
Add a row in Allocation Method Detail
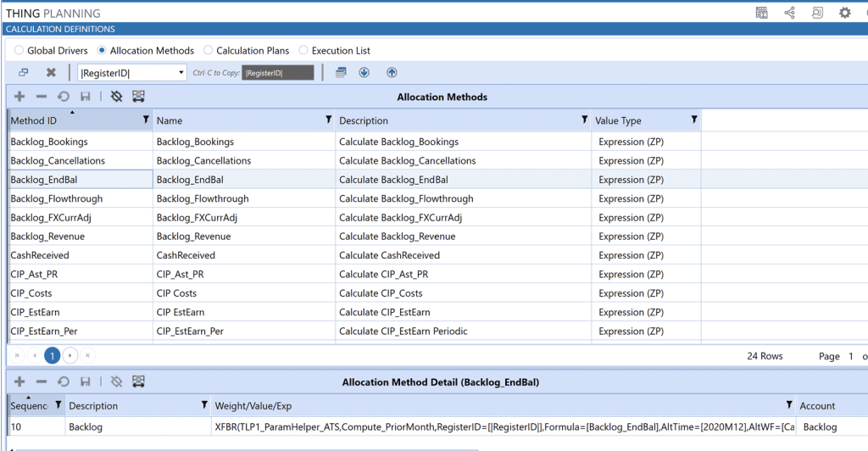(x=19, y=381)
